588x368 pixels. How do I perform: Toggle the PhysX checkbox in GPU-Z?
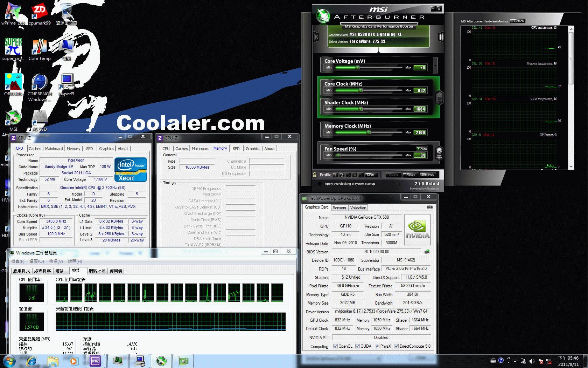pyautogui.click(x=377, y=346)
